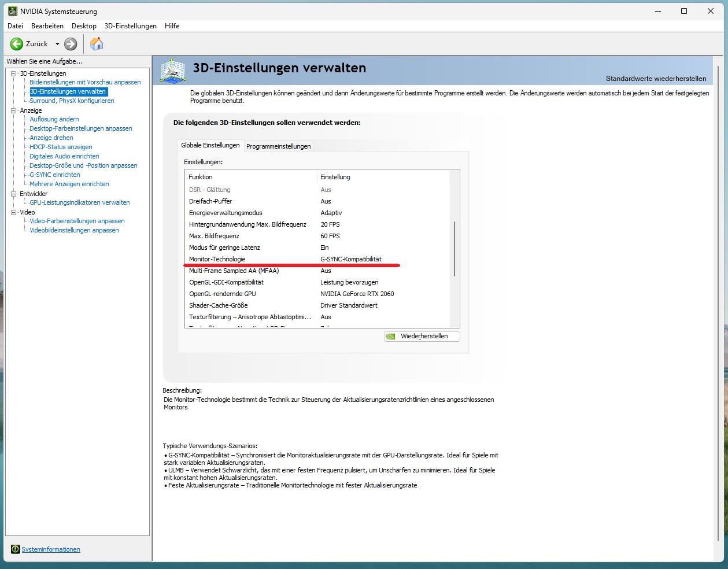Select Texturfilterung Anisotrope Abtastoptimierung row
The height and width of the screenshot is (569, 728).
point(317,317)
